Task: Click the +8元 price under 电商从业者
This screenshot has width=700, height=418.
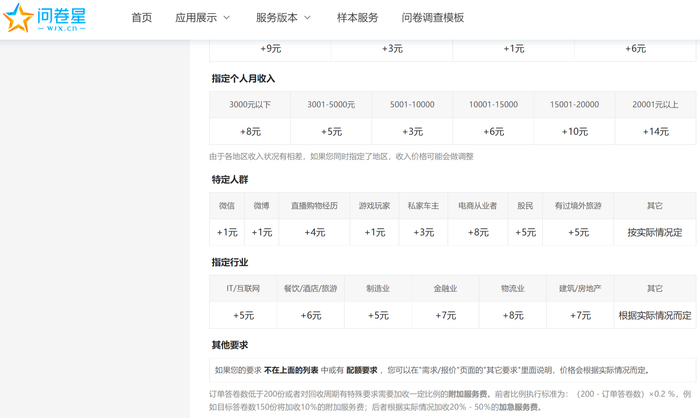Action: pyautogui.click(x=478, y=233)
